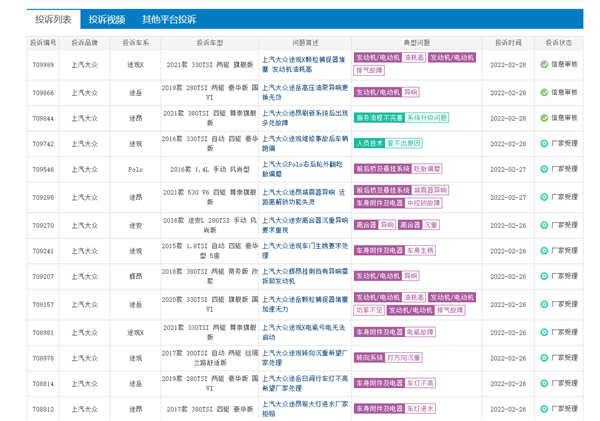The width and height of the screenshot is (600, 421).
Task: Click the 电瓶故障 tag in row 708981
Action: coord(420,332)
